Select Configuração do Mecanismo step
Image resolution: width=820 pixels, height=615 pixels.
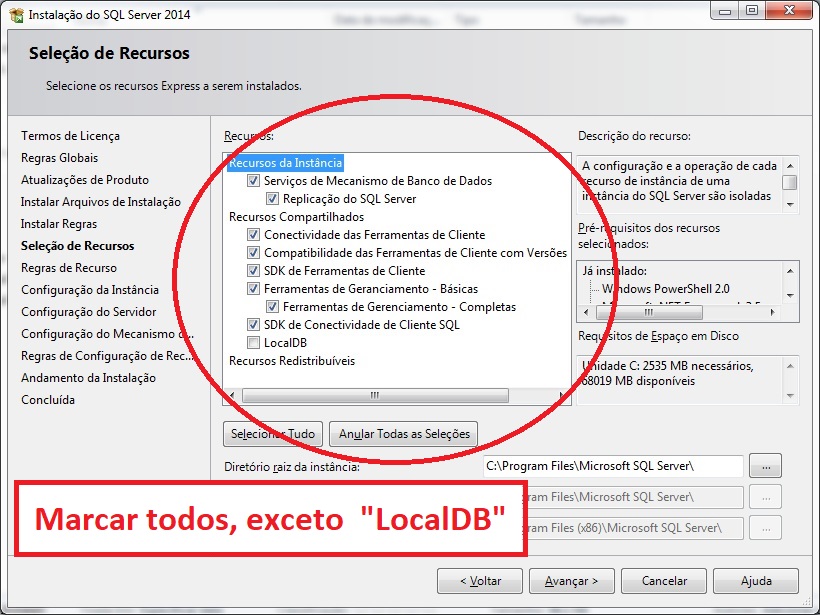[x=107, y=334]
